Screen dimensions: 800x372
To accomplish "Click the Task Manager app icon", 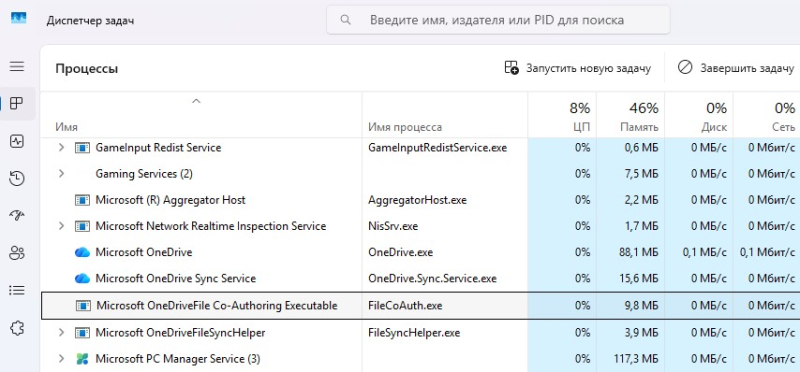I will (18, 19).
